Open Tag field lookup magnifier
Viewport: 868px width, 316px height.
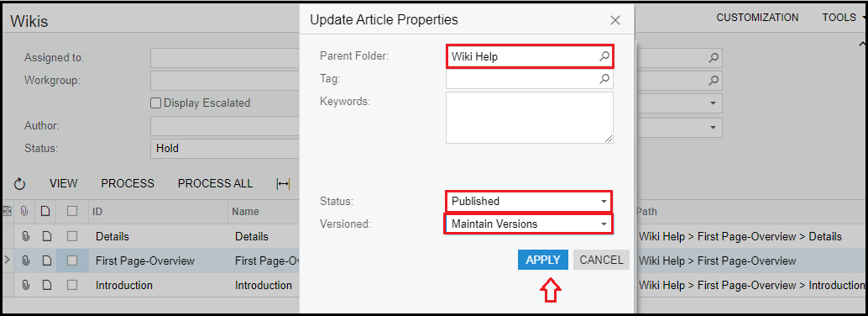tap(604, 79)
